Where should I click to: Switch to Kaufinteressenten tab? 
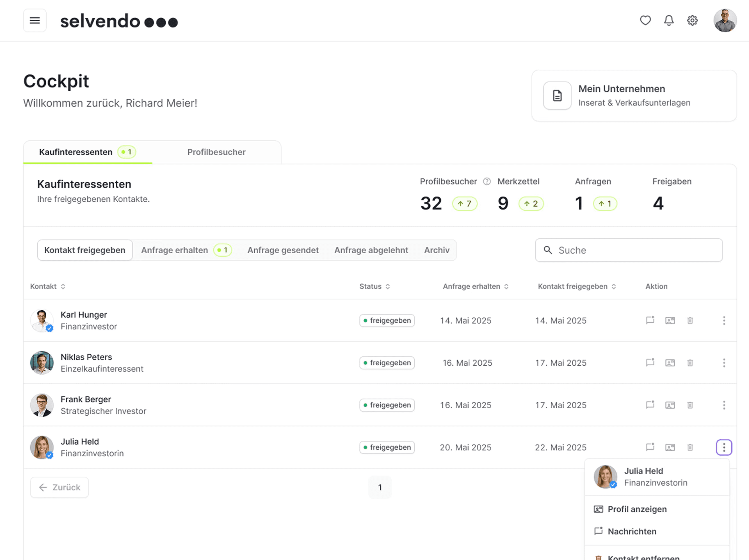tap(88, 152)
